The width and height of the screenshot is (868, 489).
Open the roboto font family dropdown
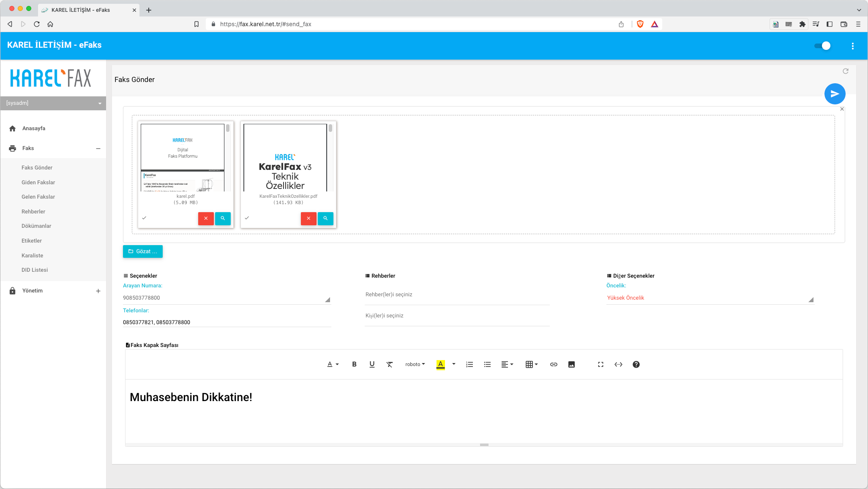click(415, 364)
